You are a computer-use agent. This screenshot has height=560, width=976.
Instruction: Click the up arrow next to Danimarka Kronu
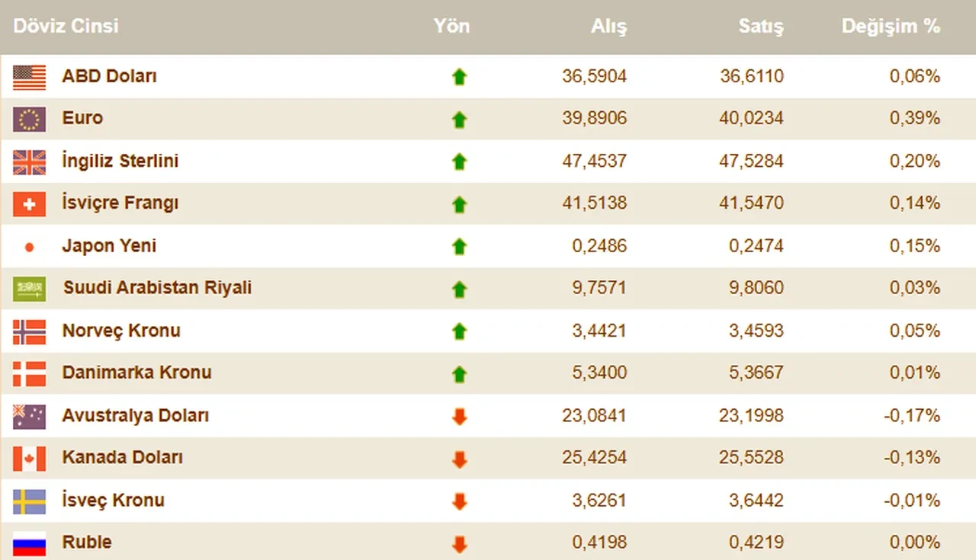459,373
